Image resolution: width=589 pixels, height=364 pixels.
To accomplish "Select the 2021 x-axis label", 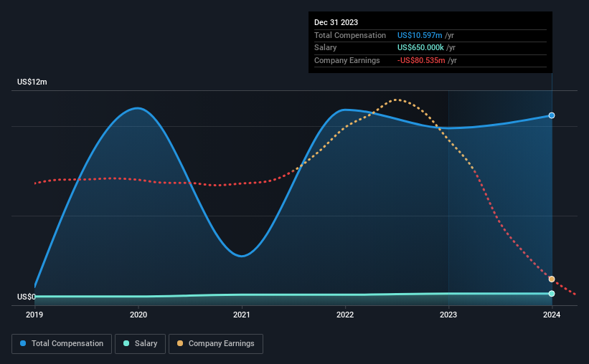I will [x=242, y=315].
